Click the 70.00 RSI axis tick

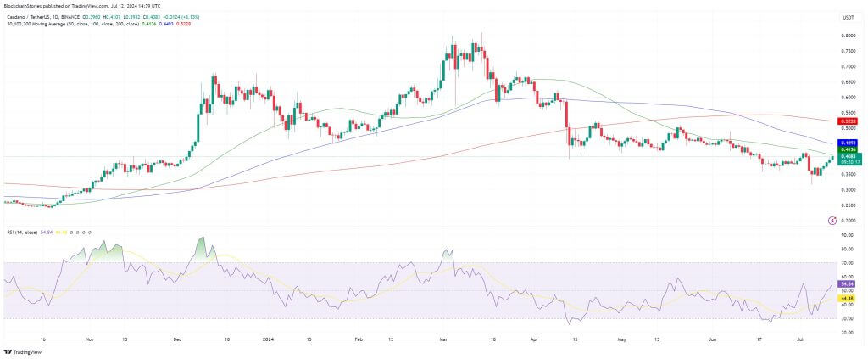pyautogui.click(x=847, y=262)
